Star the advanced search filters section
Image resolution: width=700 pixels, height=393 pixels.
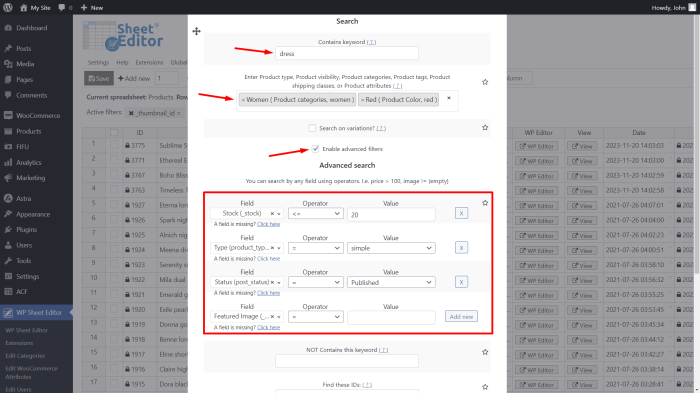[485, 203]
